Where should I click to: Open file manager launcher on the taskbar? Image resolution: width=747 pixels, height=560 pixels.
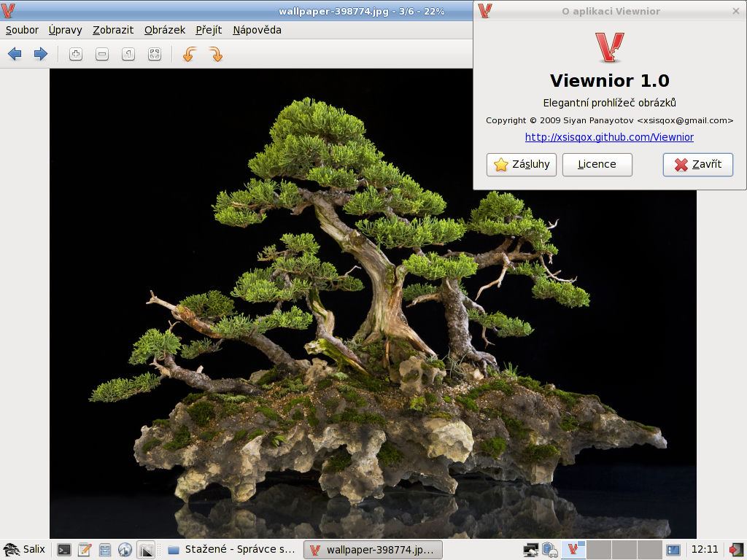(105, 550)
